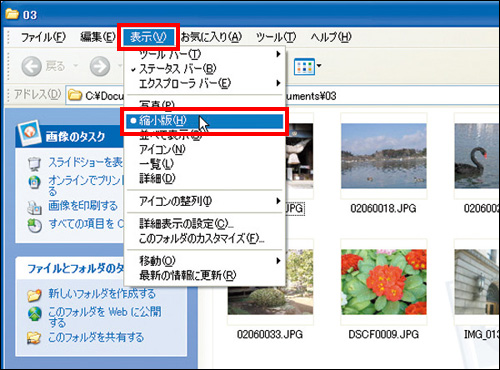The width and height of the screenshot is (500, 370).
Task: Click the CD copy icon beside すべての項目を
Action: click(x=34, y=225)
